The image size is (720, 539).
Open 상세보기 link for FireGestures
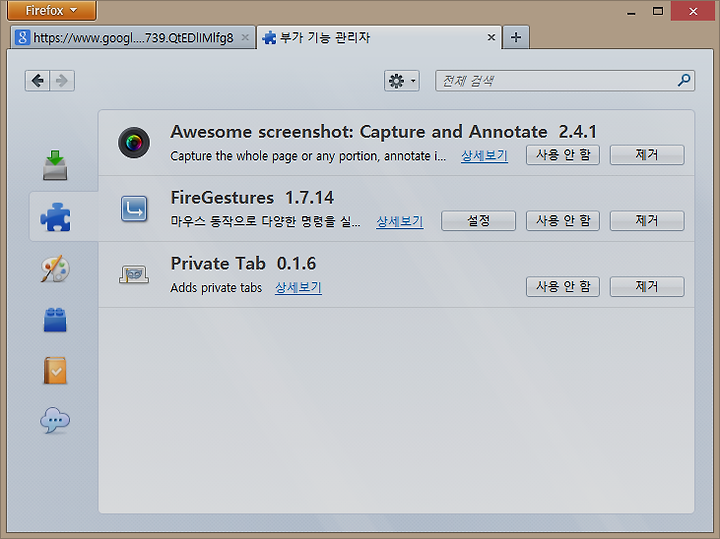[399, 221]
